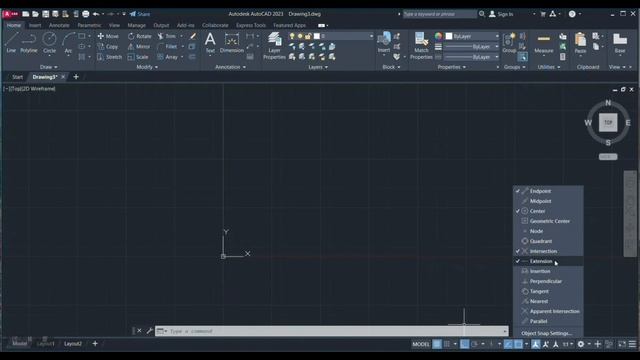Click the Fillet tool
Image resolution: width=640 pixels, height=360 pixels.
[x=167, y=47]
